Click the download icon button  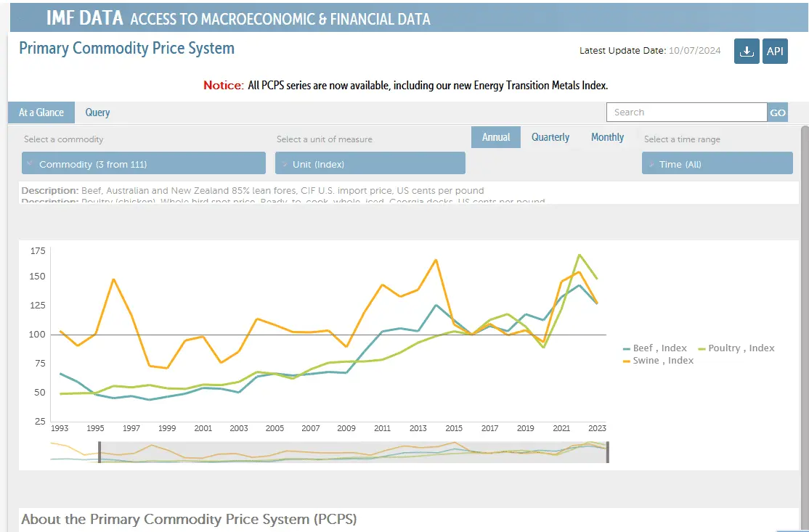pos(746,52)
